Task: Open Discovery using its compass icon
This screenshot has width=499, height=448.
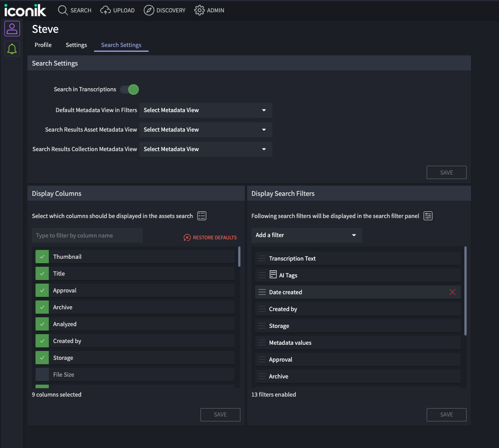Action: [149, 10]
